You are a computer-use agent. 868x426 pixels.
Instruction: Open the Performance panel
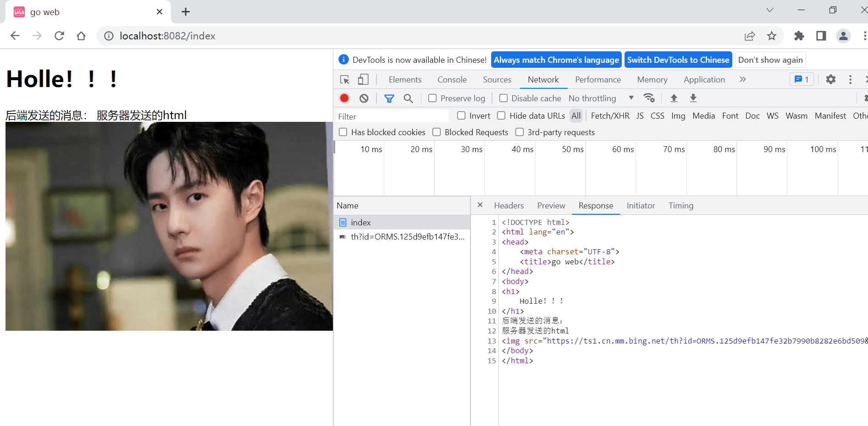tap(598, 80)
